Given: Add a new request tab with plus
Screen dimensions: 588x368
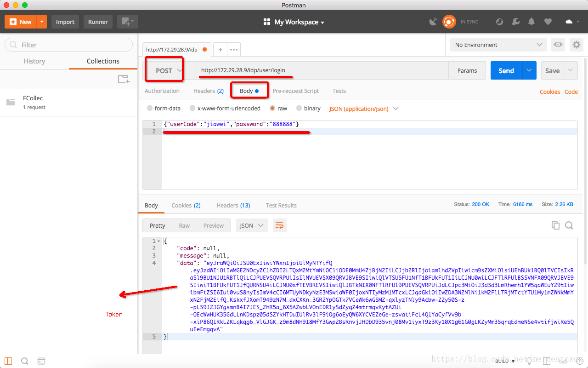Looking at the screenshot, I should point(220,50).
